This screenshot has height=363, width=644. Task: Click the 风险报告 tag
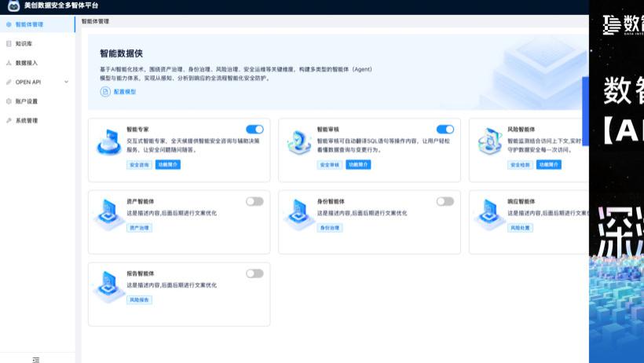pyautogui.click(x=140, y=300)
